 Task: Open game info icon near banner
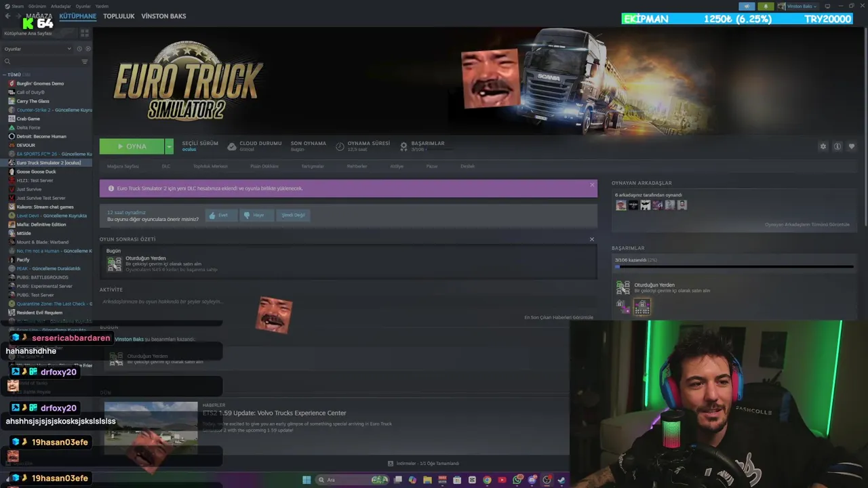pos(837,146)
